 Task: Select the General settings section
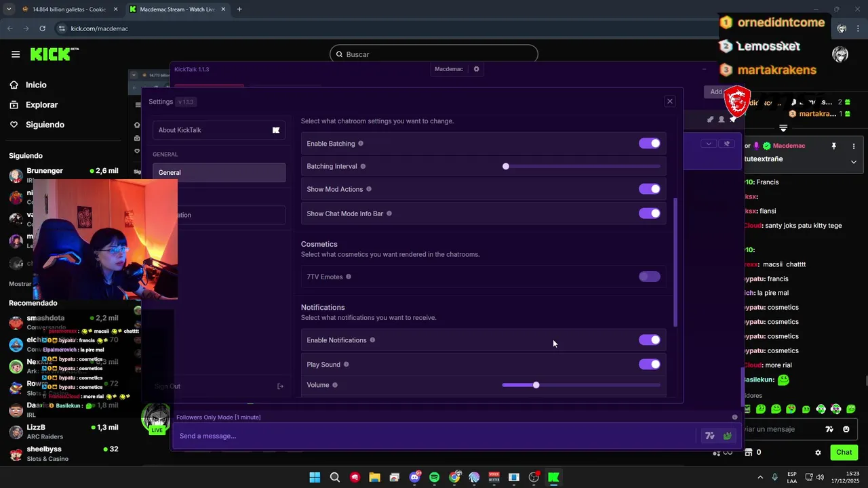219,173
